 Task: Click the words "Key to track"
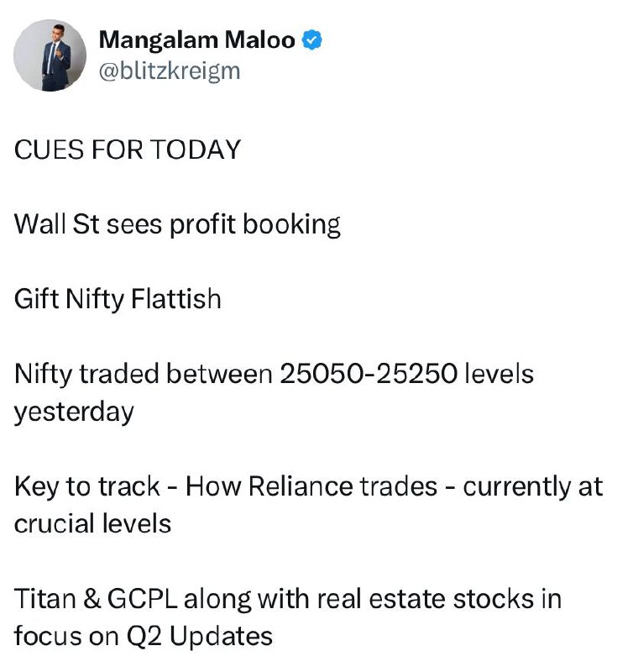[x=86, y=487]
